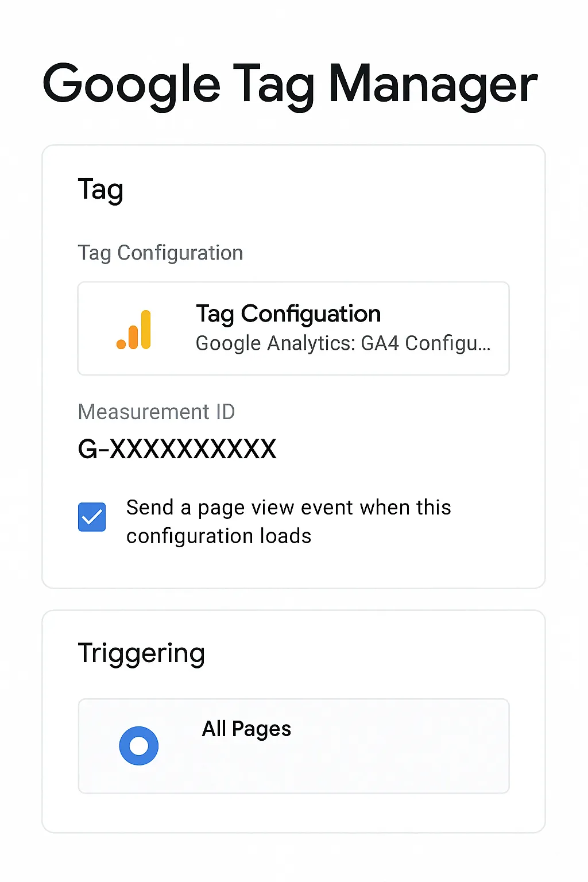Click the white center of the trigger icon
This screenshot has width=588, height=882.
pyautogui.click(x=139, y=746)
